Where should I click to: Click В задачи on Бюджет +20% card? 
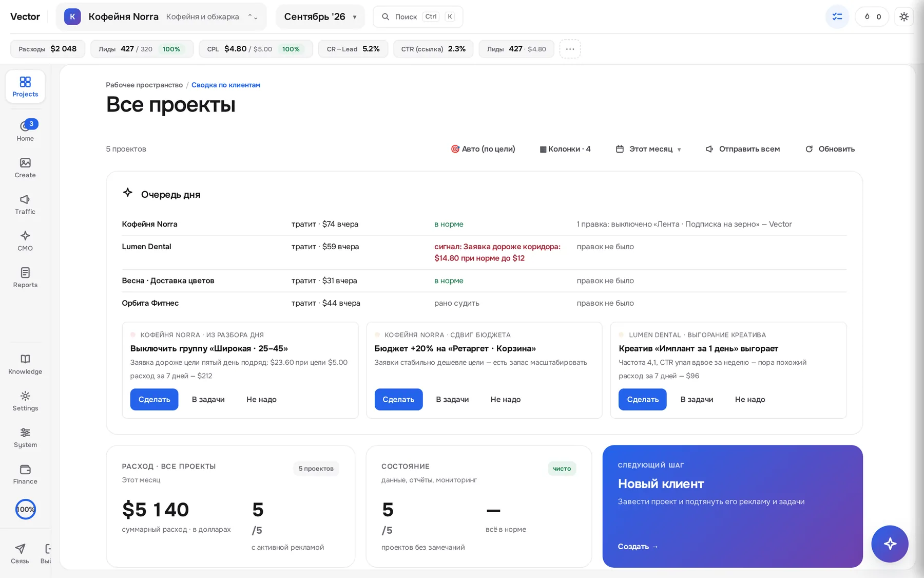tap(452, 399)
